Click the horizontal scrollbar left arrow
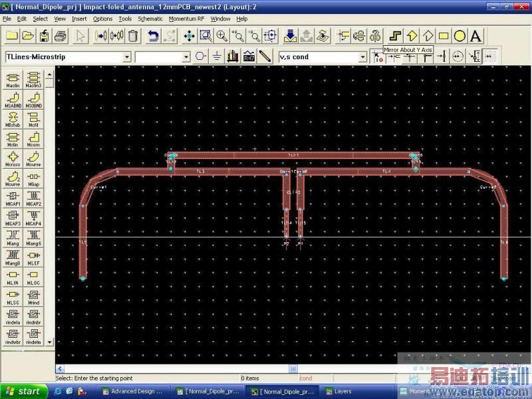 click(60, 368)
